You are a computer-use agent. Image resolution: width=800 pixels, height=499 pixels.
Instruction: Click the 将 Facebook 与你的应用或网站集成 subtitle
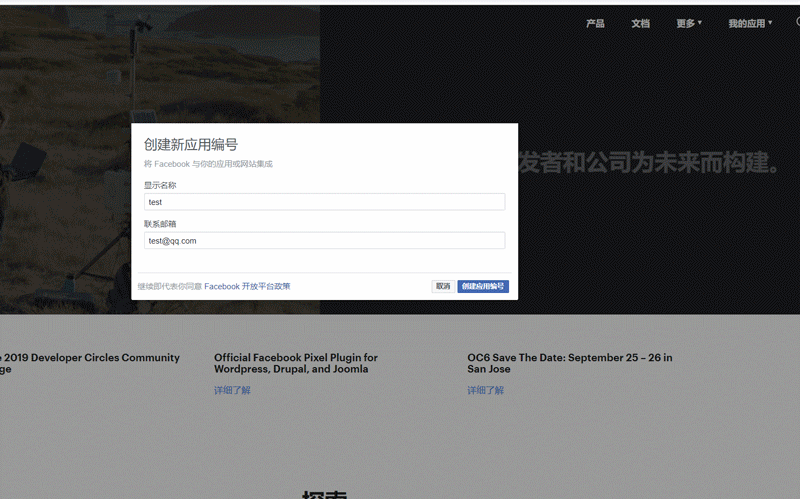point(208,164)
